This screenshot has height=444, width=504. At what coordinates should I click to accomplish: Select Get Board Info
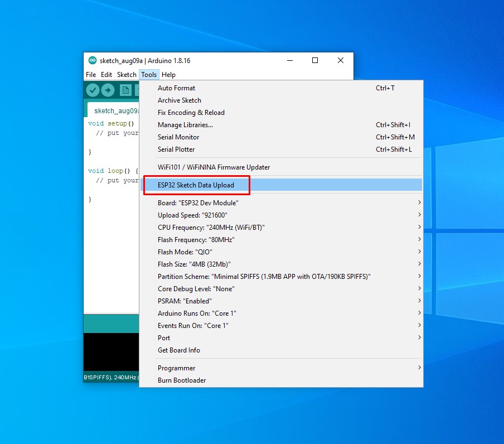click(178, 350)
